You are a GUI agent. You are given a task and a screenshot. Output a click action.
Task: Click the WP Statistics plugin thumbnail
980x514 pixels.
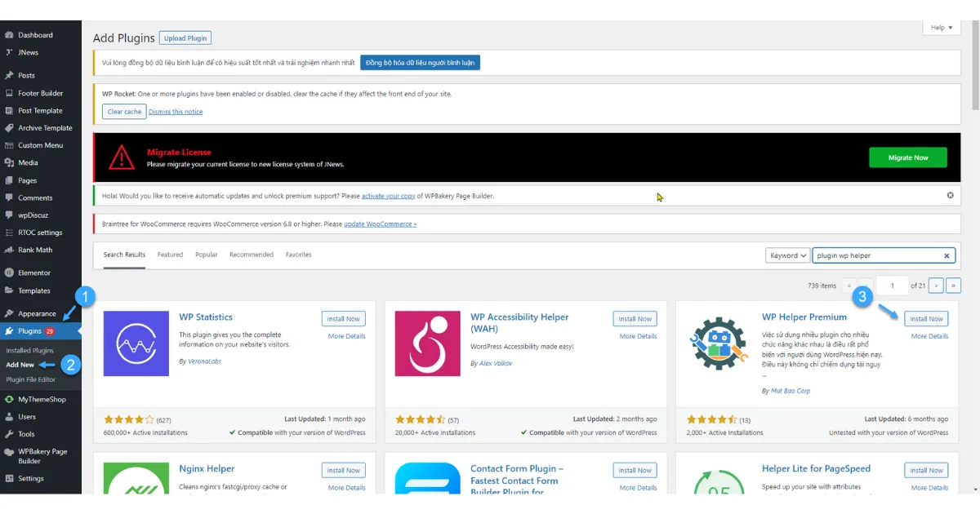click(x=136, y=343)
